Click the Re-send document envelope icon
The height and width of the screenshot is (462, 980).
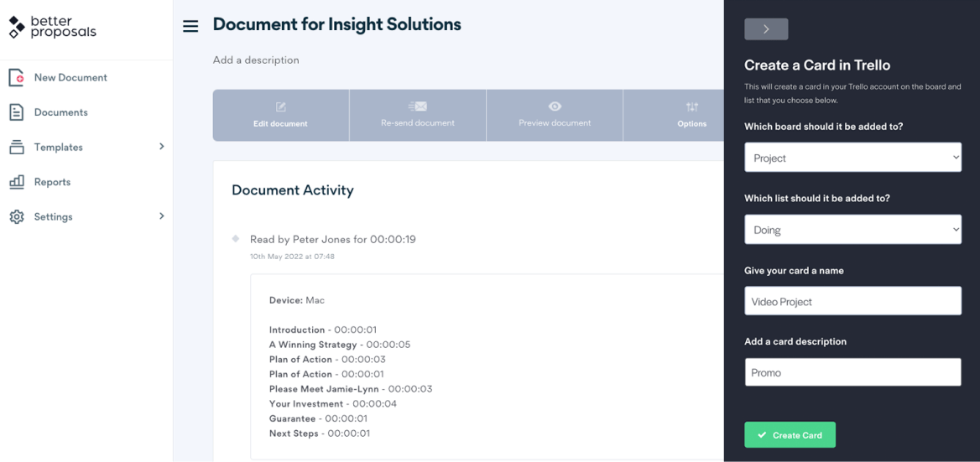417,106
